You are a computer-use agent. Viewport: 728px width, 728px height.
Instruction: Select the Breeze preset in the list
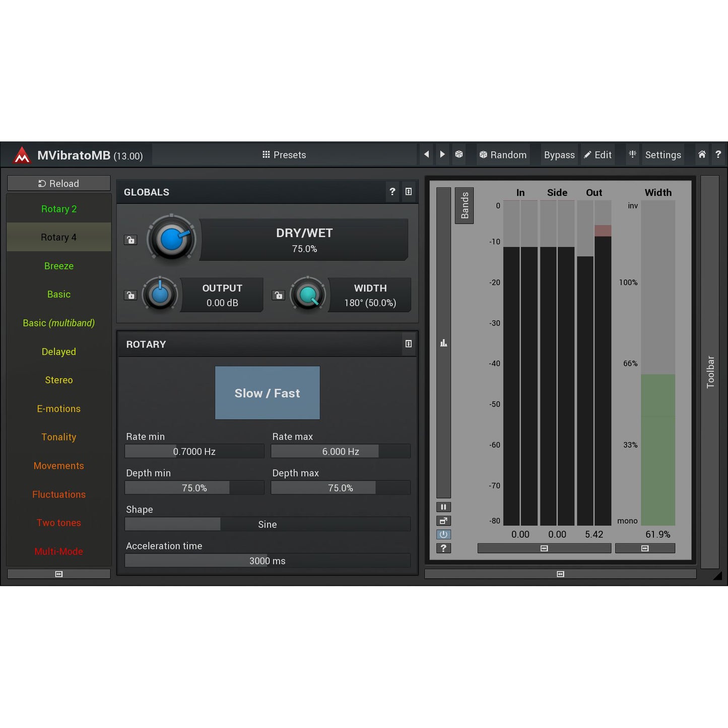point(58,266)
